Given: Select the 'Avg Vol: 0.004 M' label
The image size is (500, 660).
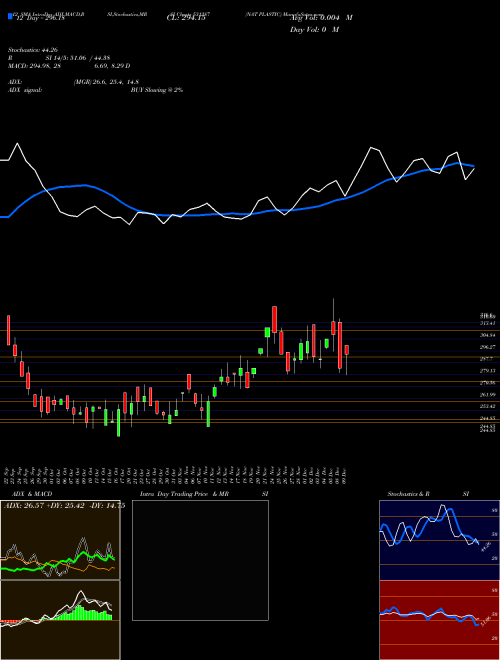Looking at the screenshot, I should (x=321, y=18).
